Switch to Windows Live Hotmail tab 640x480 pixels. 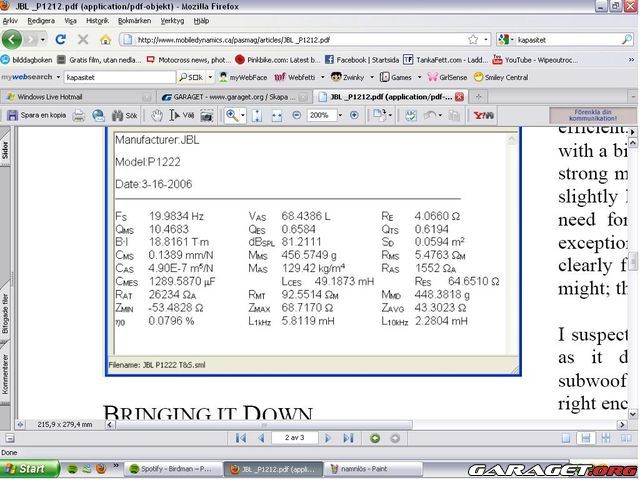tap(78, 97)
